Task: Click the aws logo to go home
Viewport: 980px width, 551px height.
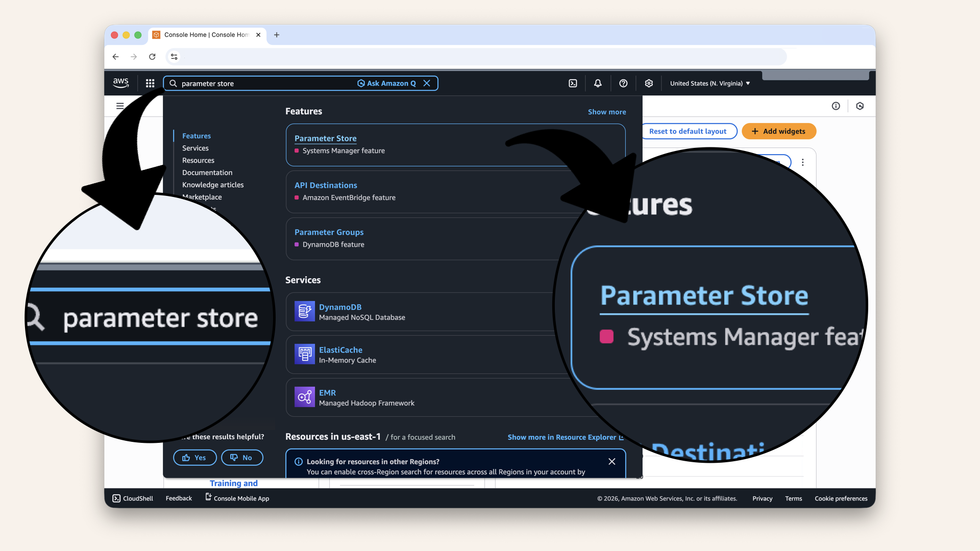Action: (120, 83)
